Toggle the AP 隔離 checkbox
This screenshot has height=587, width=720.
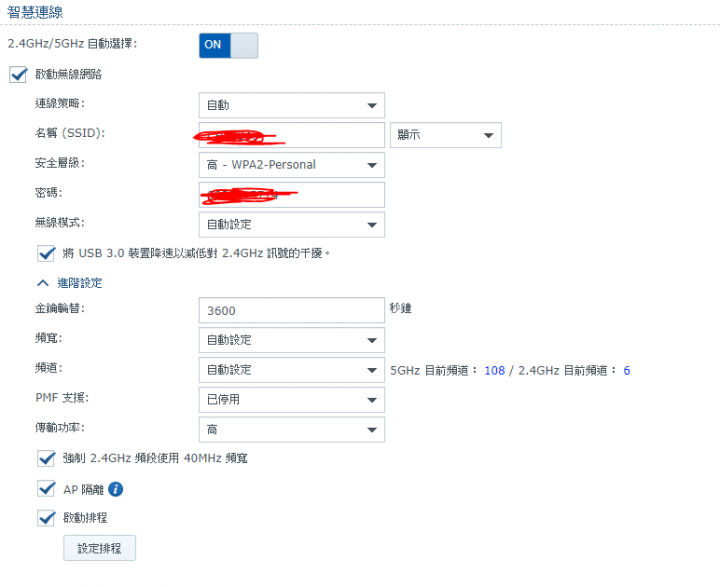point(46,489)
